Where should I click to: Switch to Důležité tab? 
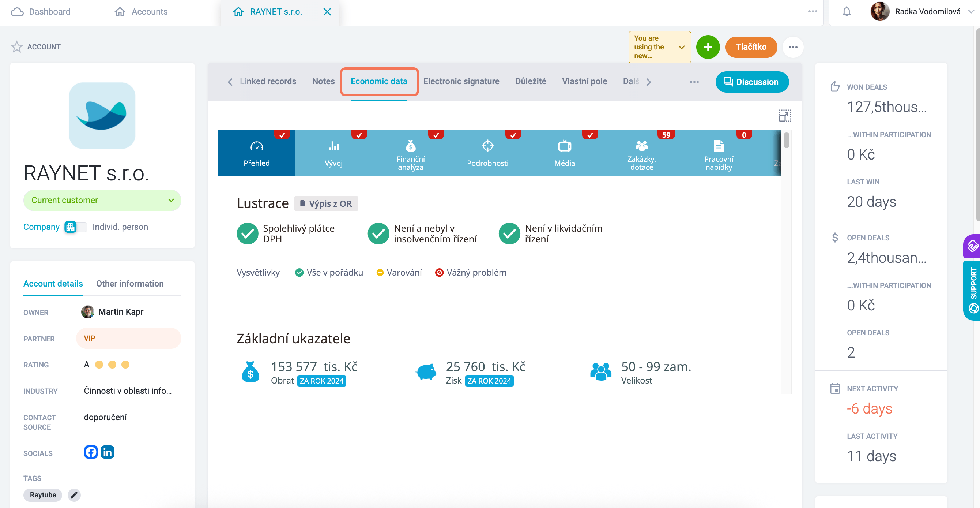pos(530,81)
